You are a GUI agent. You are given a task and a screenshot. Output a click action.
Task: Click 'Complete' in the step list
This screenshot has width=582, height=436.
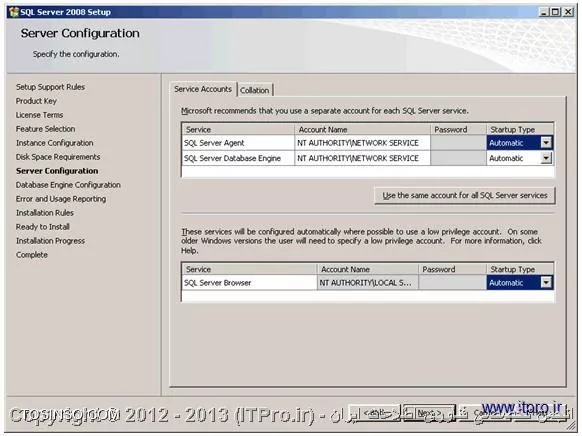32,255
